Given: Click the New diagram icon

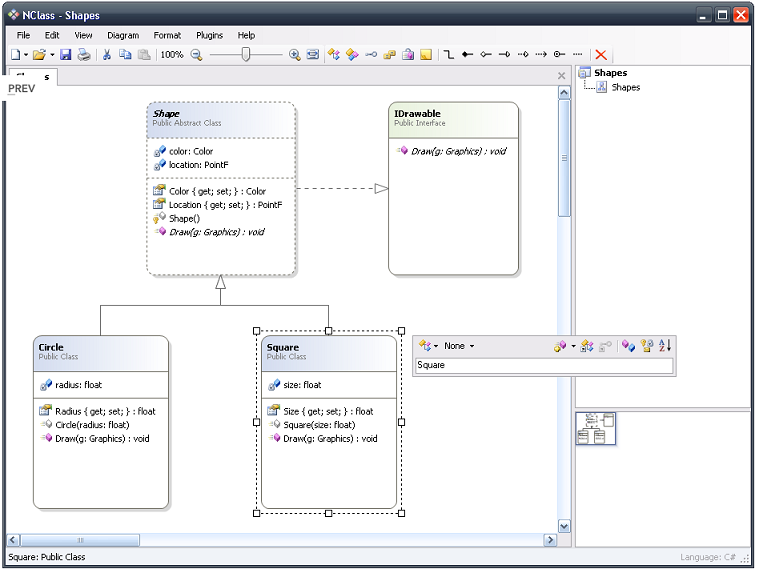Looking at the screenshot, I should (x=15, y=55).
